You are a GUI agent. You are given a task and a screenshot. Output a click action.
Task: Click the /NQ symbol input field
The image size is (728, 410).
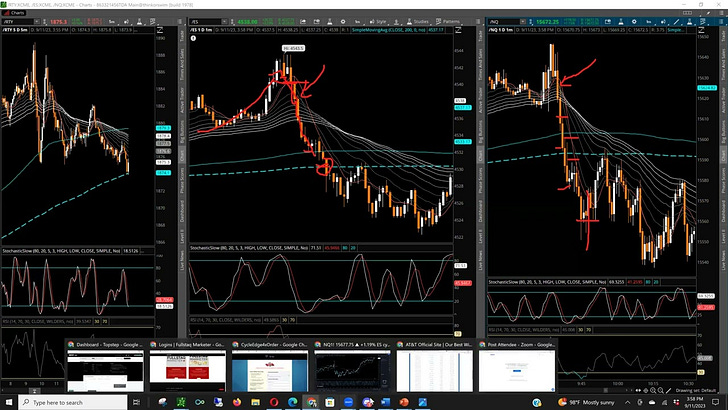coord(504,21)
